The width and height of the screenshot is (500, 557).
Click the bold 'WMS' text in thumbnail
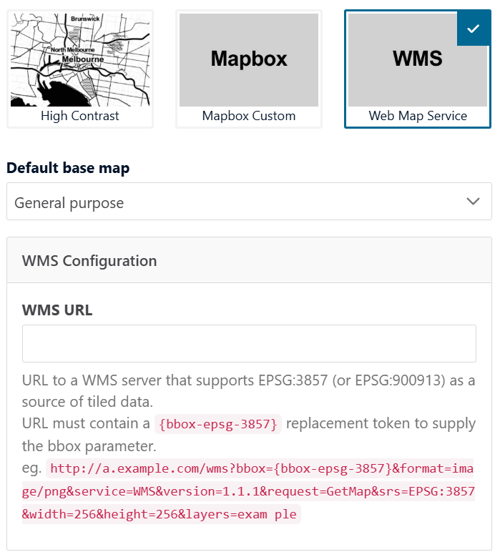tap(418, 59)
